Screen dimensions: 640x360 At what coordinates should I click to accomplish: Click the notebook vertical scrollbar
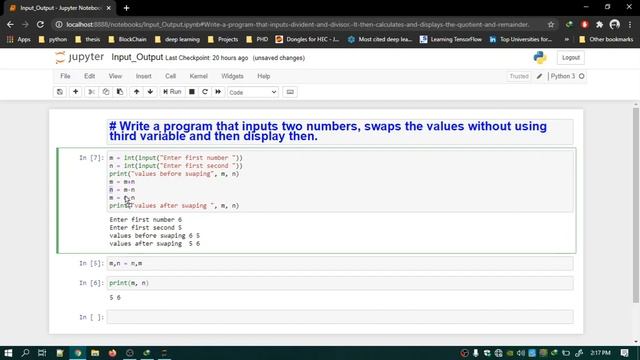(x=636, y=204)
